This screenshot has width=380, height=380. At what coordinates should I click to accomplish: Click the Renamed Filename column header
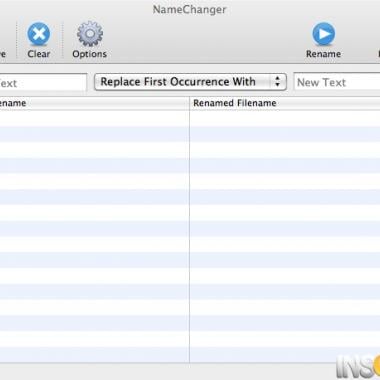tap(285, 103)
